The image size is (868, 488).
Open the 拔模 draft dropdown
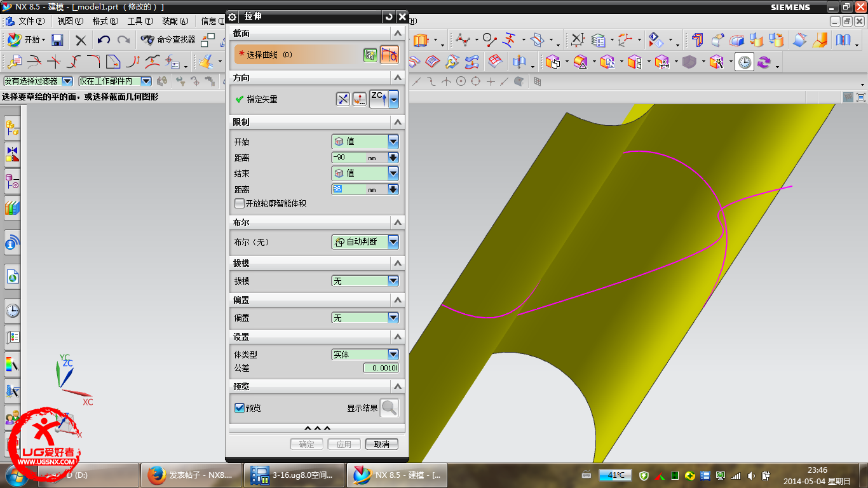click(365, 280)
